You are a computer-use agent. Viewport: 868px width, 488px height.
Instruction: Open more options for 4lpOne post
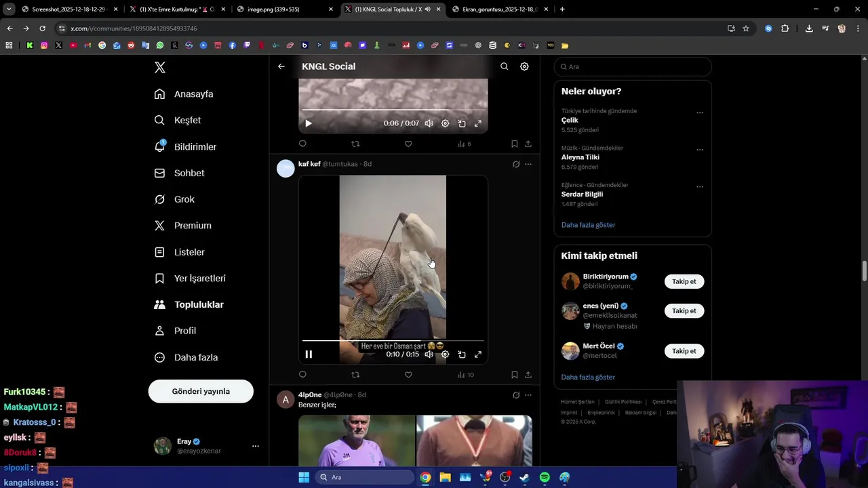528,395
